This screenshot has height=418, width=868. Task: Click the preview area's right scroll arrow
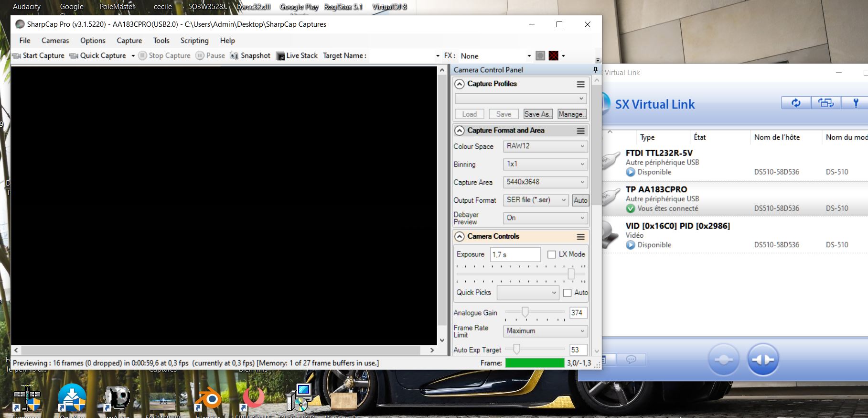432,350
